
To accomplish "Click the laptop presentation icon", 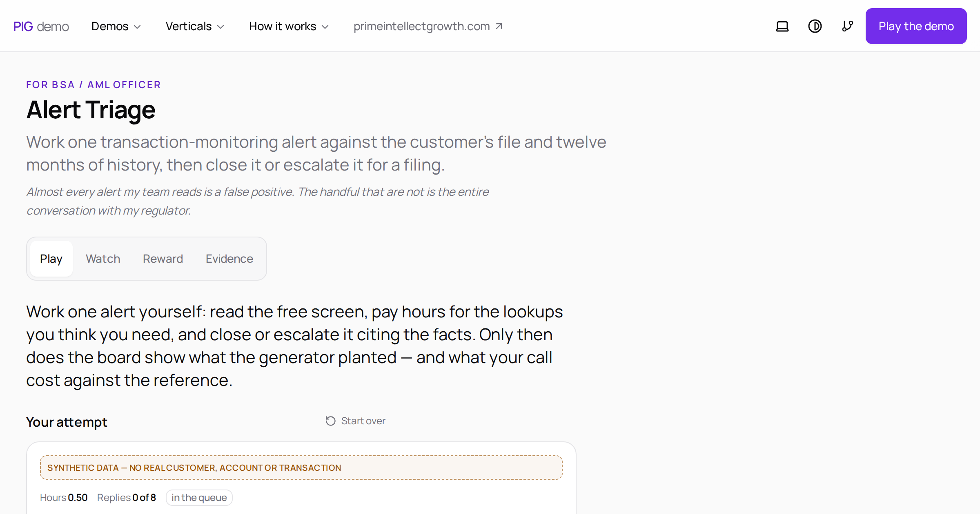I will point(782,27).
